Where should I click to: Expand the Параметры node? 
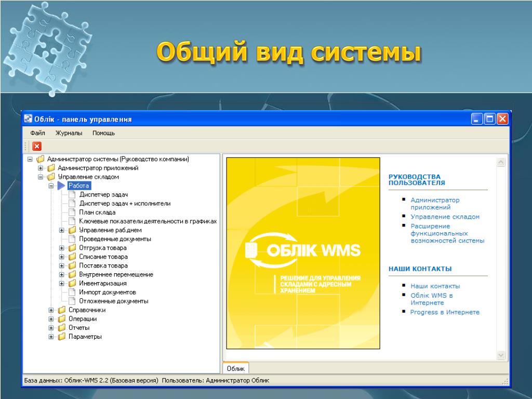click(51, 337)
